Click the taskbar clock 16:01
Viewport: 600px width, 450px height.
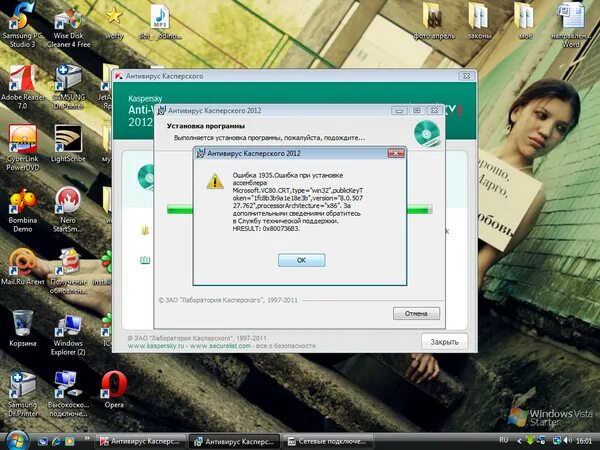584,441
